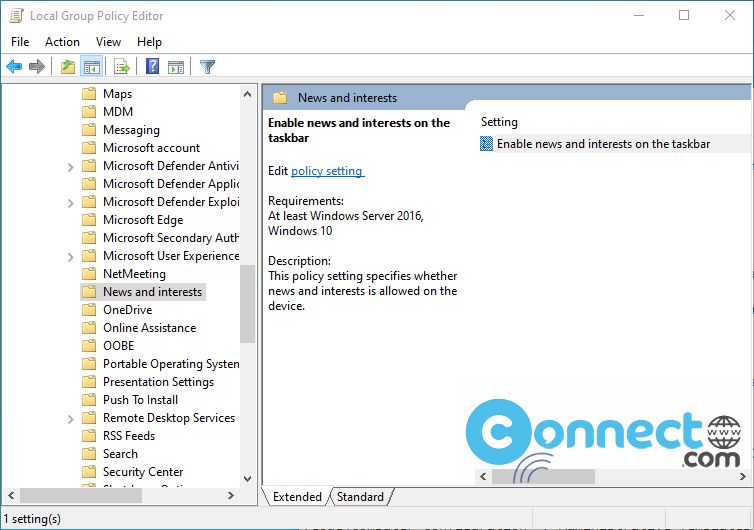The width and height of the screenshot is (754, 530).
Task: Click settings list scroll left arrow
Action: [483, 477]
